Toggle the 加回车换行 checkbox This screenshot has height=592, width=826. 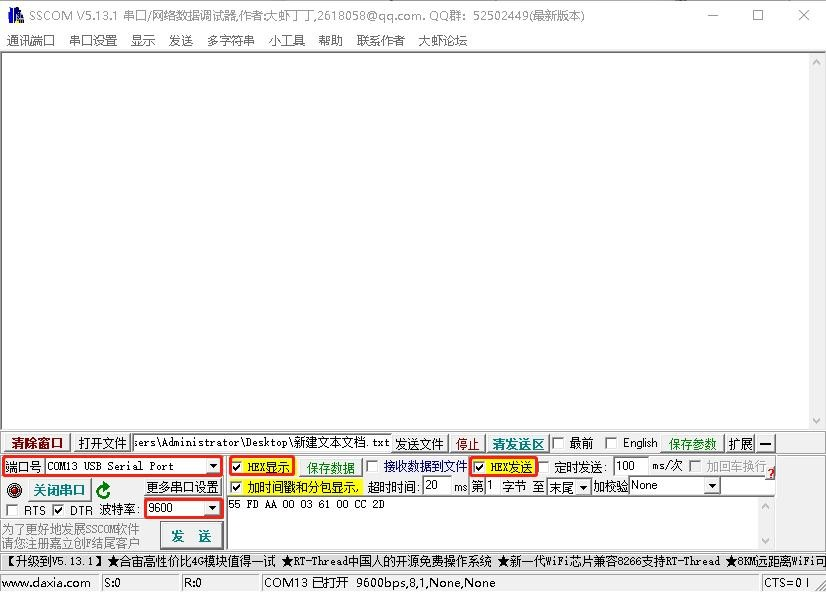click(695, 466)
